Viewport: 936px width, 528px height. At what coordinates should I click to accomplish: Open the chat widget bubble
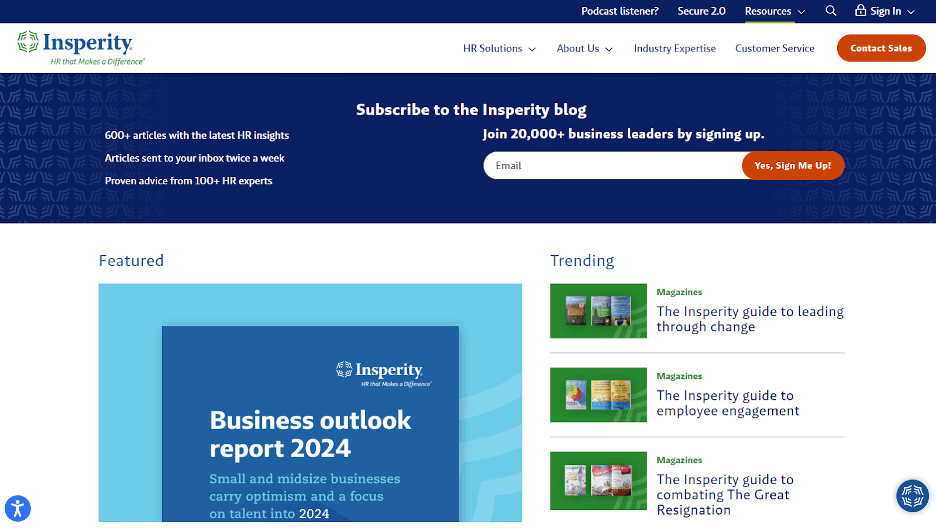[x=912, y=496]
